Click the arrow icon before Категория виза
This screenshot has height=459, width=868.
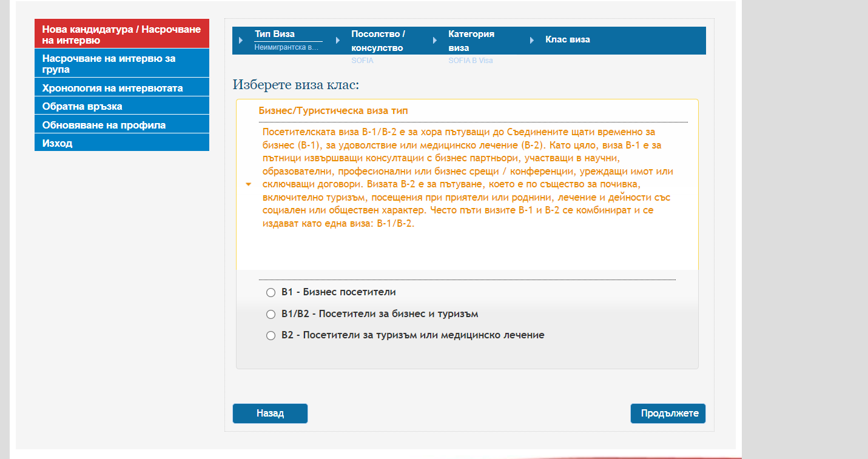point(435,41)
